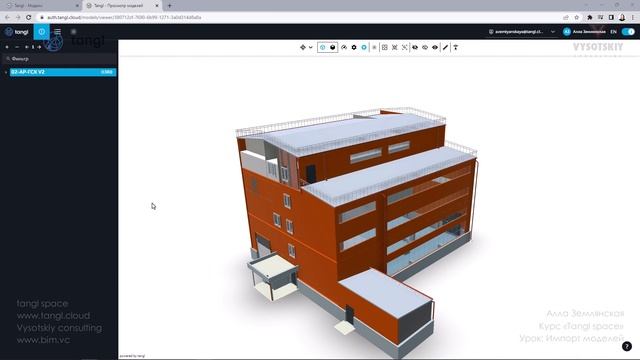The height and width of the screenshot is (360, 640).
Task: Open the help question mark button
Action: tap(627, 346)
